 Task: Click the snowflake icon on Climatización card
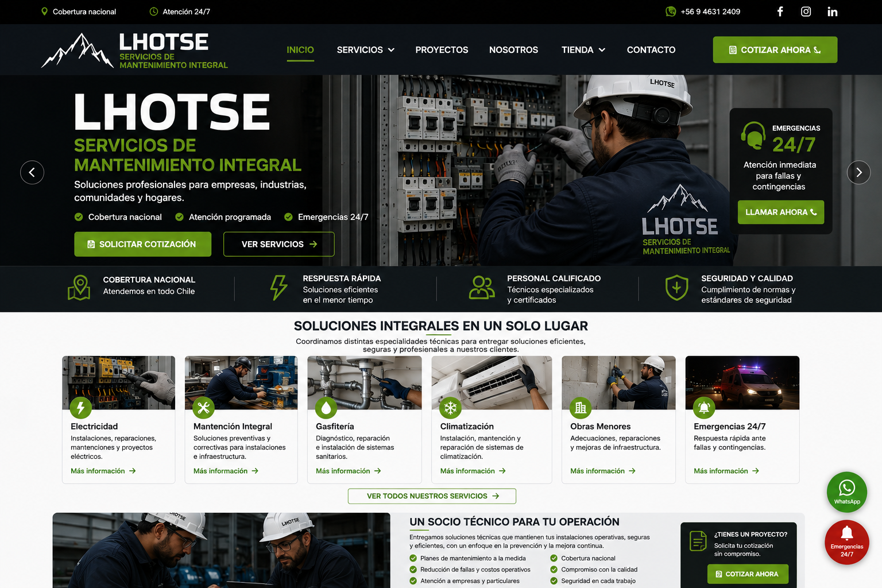(451, 408)
